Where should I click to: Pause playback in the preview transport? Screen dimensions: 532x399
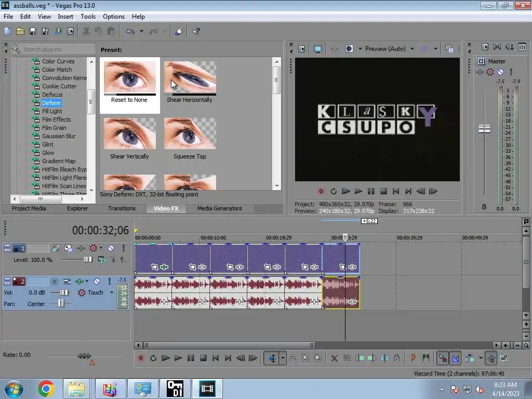(371, 191)
